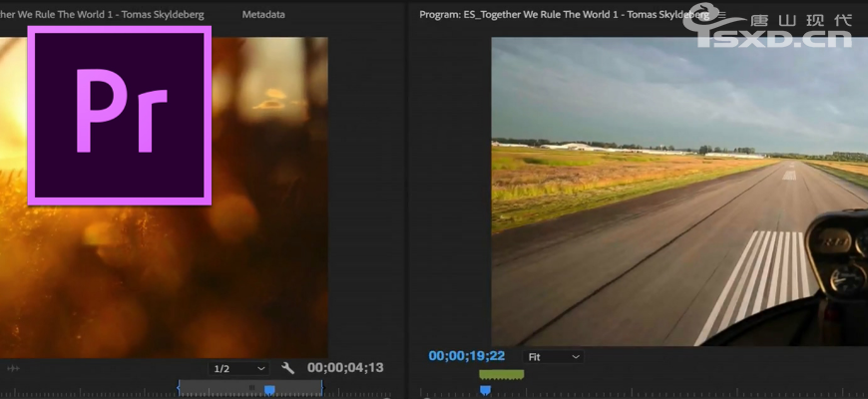Click the Program timecode 00;00;19;22

pos(467,356)
